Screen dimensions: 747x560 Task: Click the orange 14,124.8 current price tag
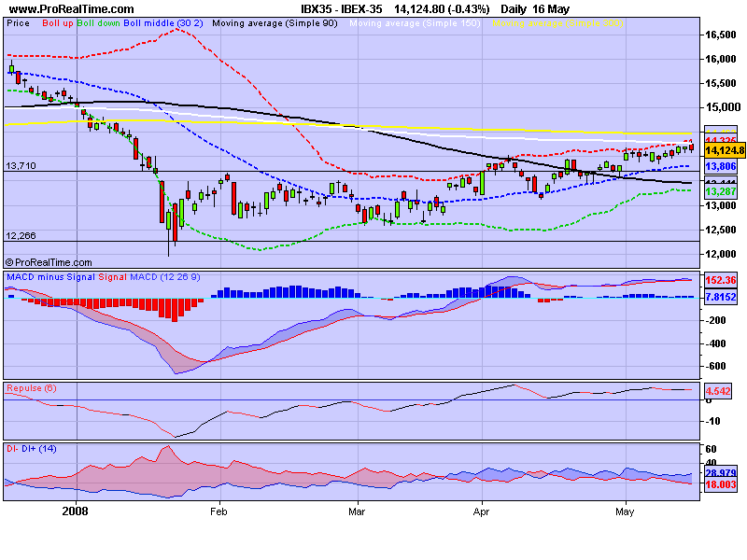[x=725, y=151]
